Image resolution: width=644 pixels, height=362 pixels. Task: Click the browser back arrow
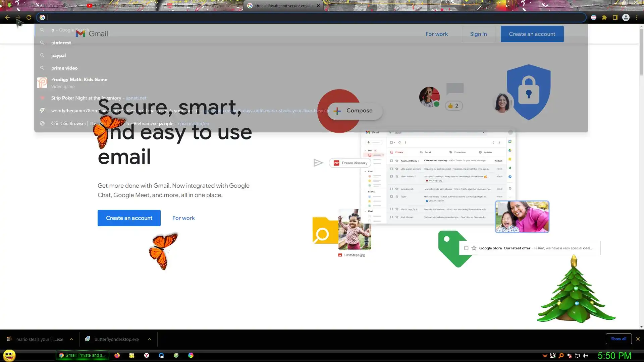coord(7,17)
